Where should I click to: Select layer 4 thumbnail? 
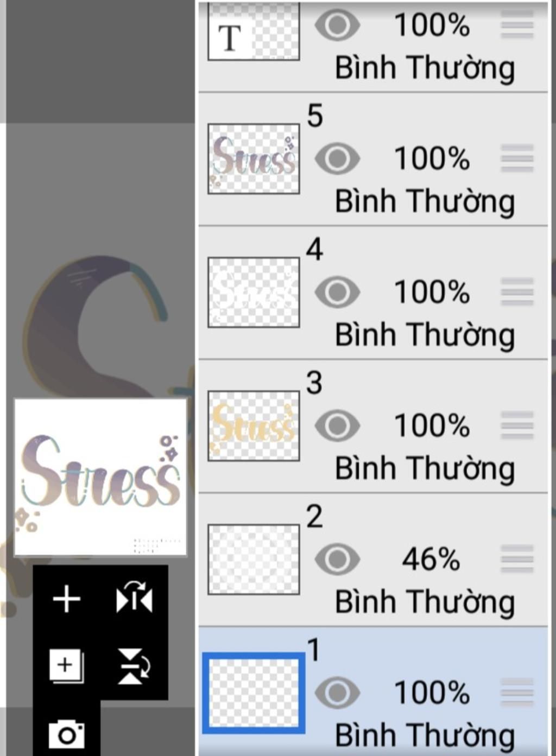click(254, 293)
